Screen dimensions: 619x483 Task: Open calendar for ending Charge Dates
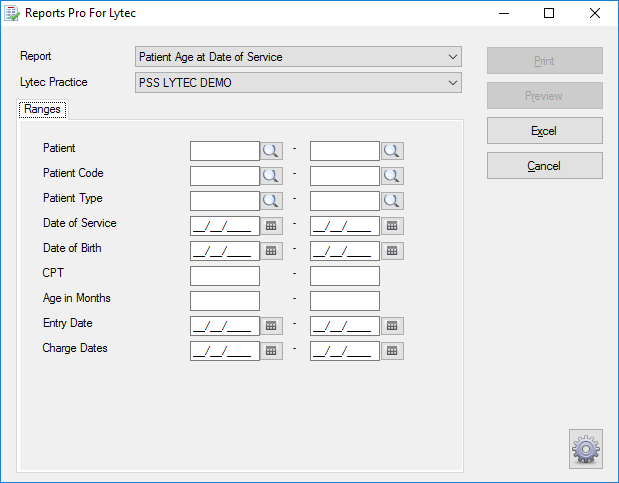392,351
